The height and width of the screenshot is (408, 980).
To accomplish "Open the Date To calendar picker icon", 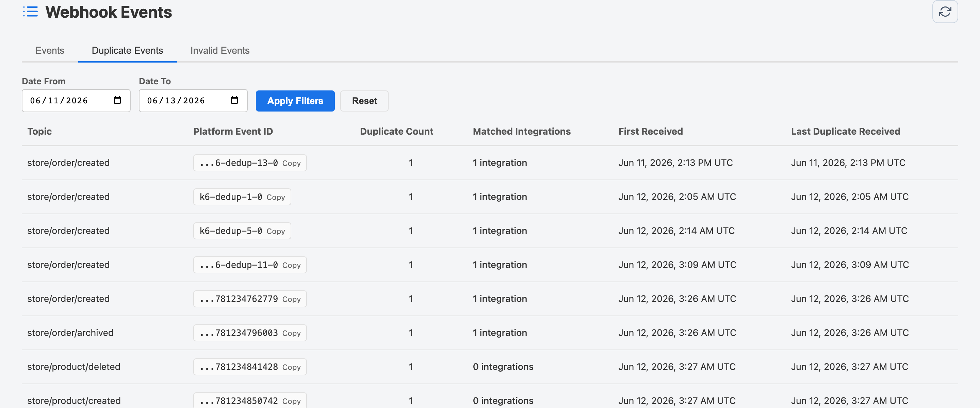I will 234,100.
